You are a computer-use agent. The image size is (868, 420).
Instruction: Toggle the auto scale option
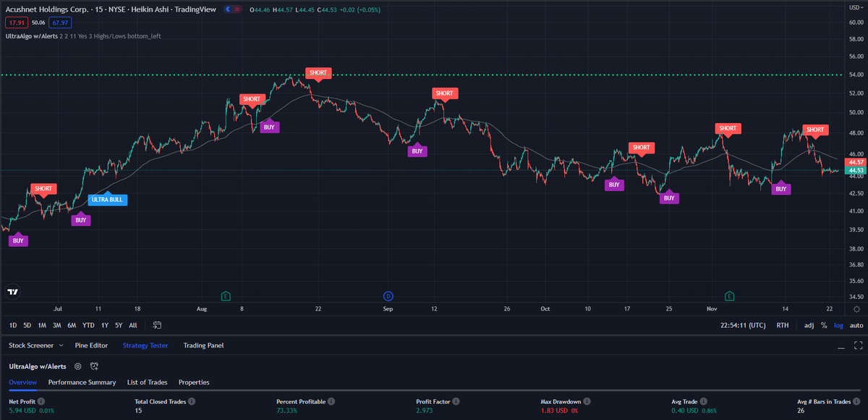click(x=856, y=325)
